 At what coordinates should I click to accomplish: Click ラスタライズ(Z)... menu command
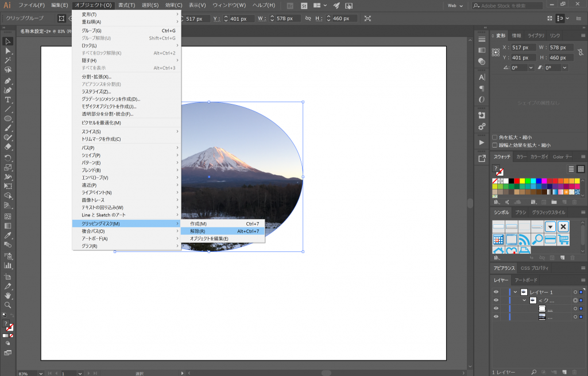pos(96,91)
